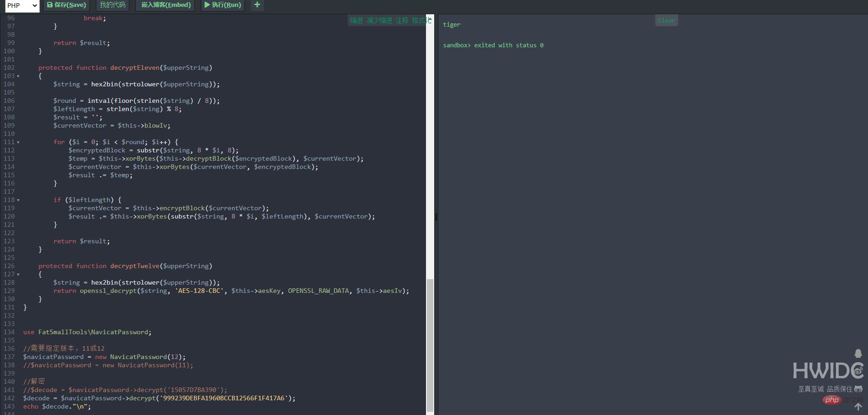Click comment '//需要指定版本, 11或12'
The width and height of the screenshot is (868, 415).
(64, 348)
